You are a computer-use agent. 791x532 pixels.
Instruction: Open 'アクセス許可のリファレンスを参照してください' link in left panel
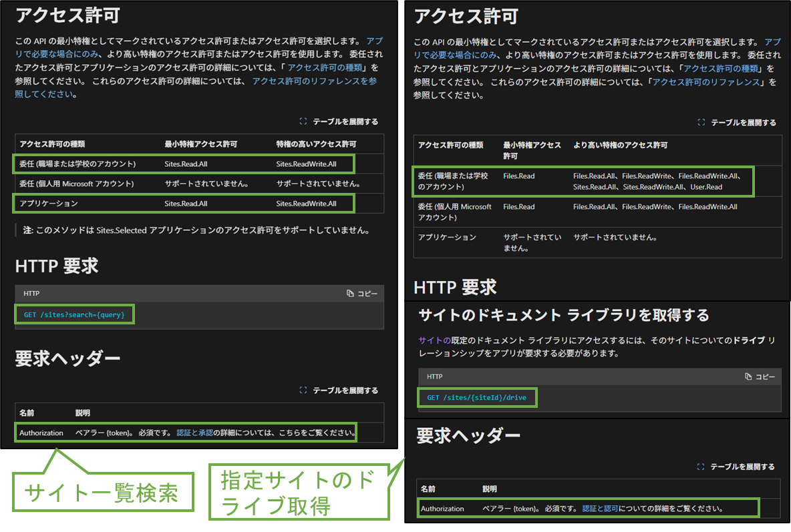(x=314, y=81)
